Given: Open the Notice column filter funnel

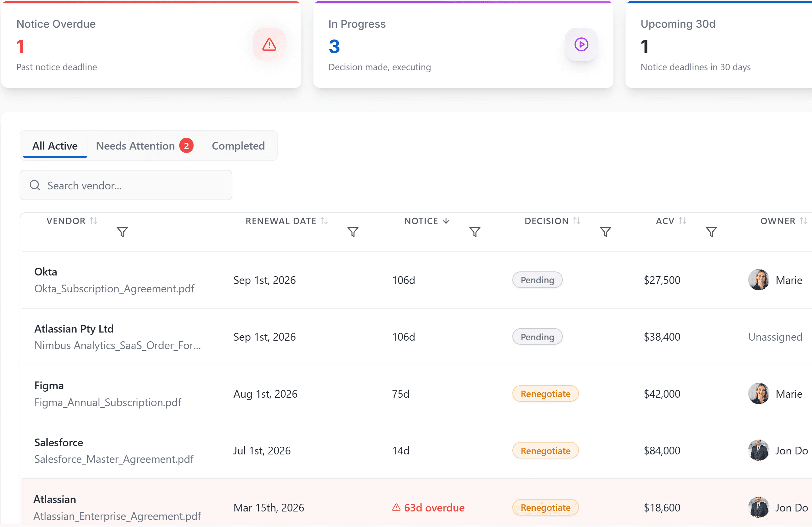Looking at the screenshot, I should coord(475,232).
